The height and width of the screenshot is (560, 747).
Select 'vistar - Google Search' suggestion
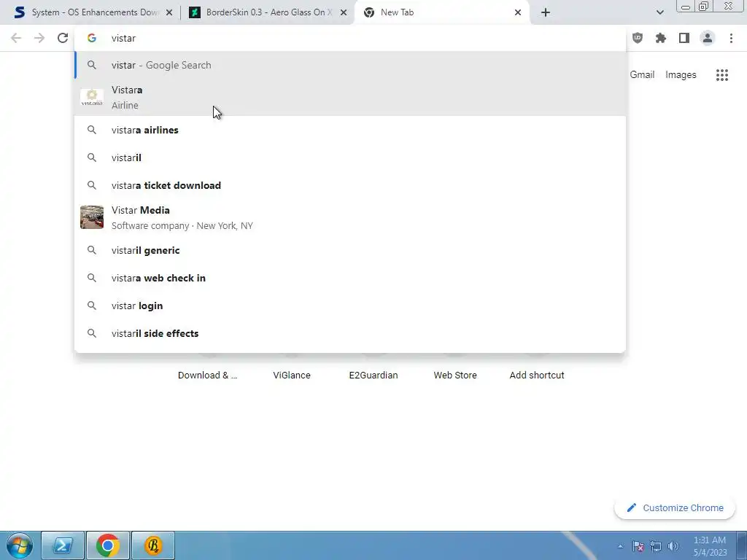tap(350, 65)
